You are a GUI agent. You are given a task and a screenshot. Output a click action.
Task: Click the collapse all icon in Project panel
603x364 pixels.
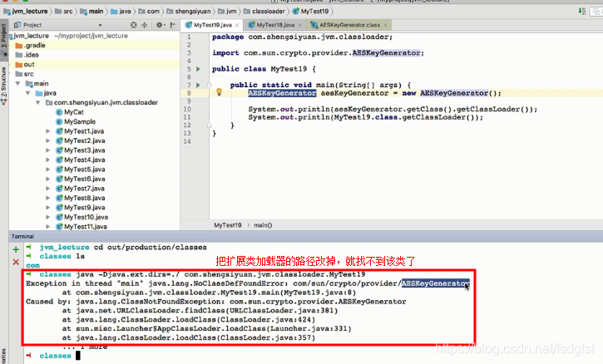[x=144, y=25]
